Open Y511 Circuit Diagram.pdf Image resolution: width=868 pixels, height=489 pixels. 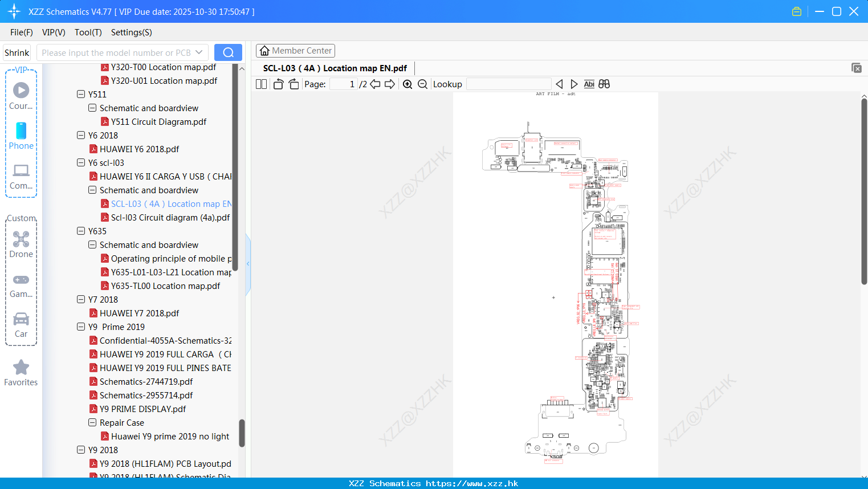[x=158, y=121]
